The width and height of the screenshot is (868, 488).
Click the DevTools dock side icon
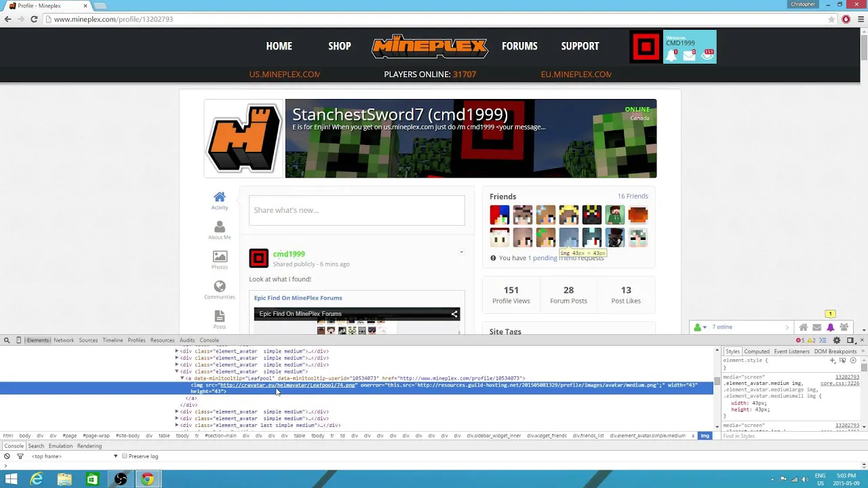850,340
